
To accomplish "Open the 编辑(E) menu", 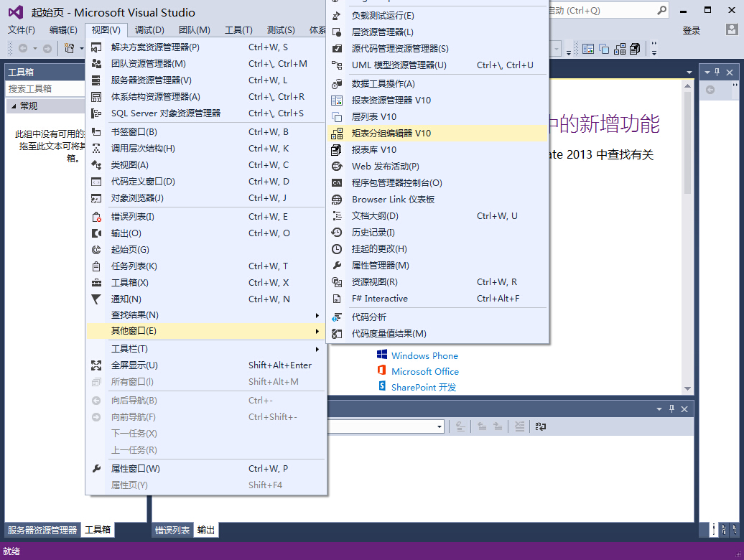I will 64,30.
